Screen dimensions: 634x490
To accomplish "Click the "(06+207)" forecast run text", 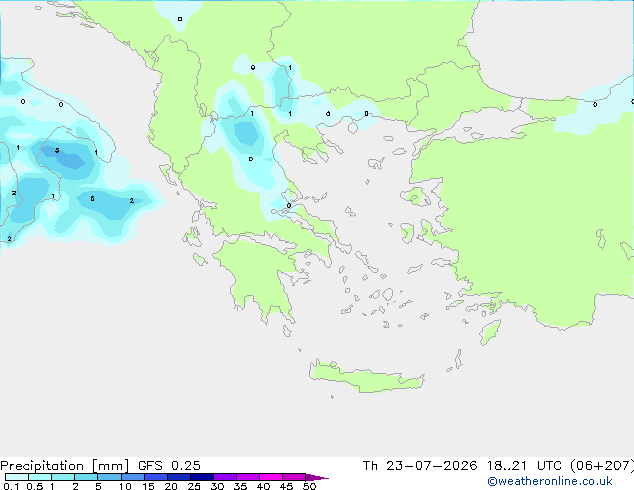I will point(602,466).
